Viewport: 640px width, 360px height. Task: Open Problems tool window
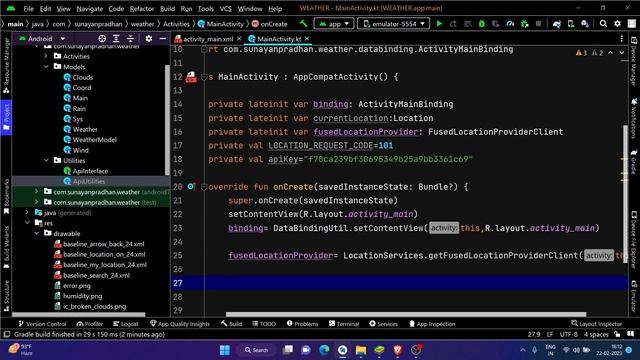(x=302, y=324)
